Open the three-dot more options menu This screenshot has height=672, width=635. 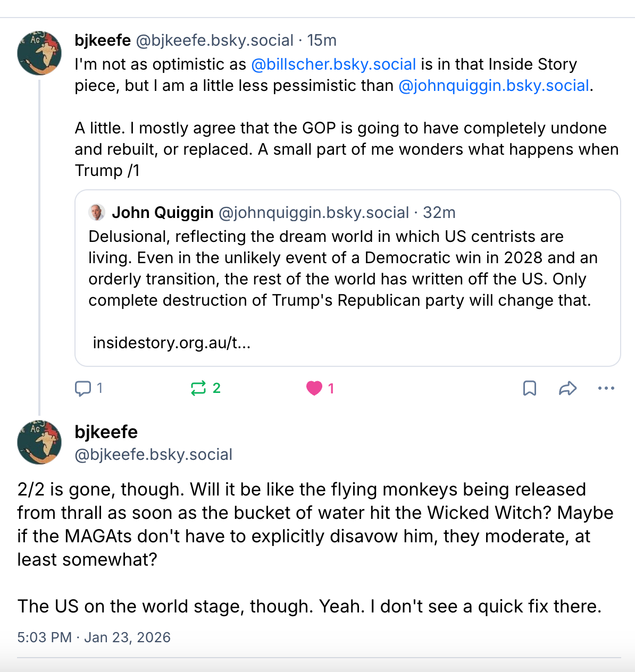(x=606, y=389)
